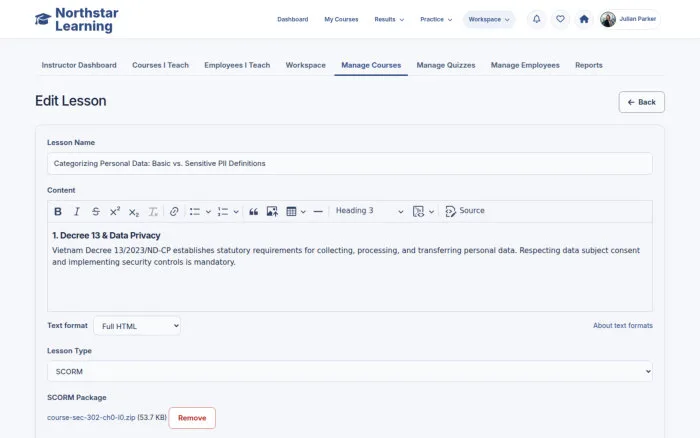Expand the Results menu
700x438 pixels.
389,19
